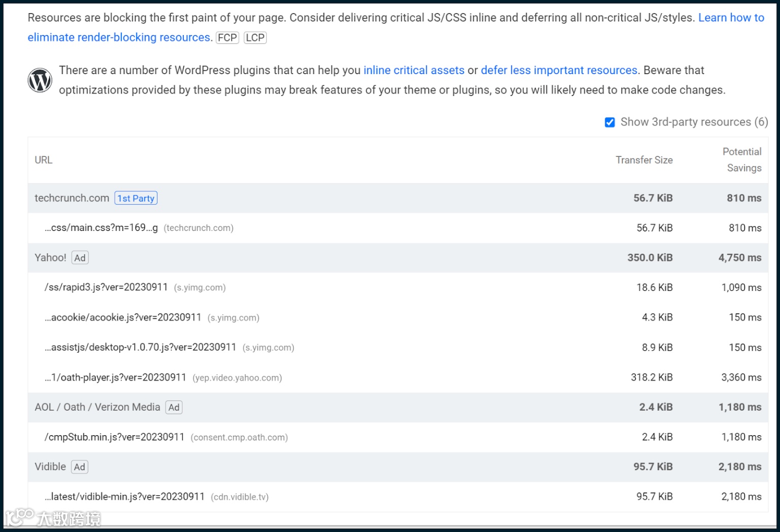780x532 pixels.
Task: Select the AOL / Oath / Verizon Media label
Action: click(97, 407)
